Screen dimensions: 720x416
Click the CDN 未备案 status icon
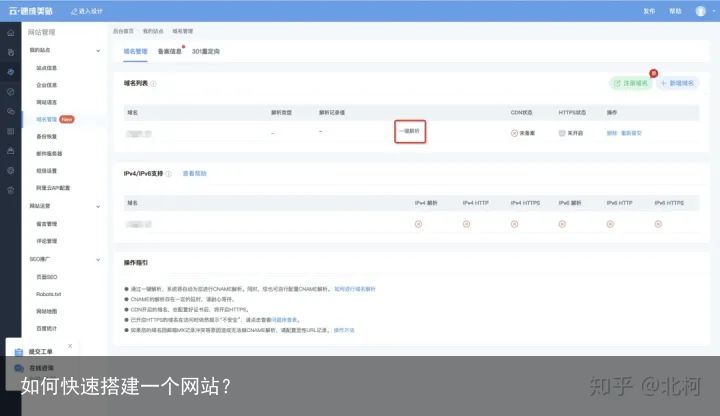point(514,133)
